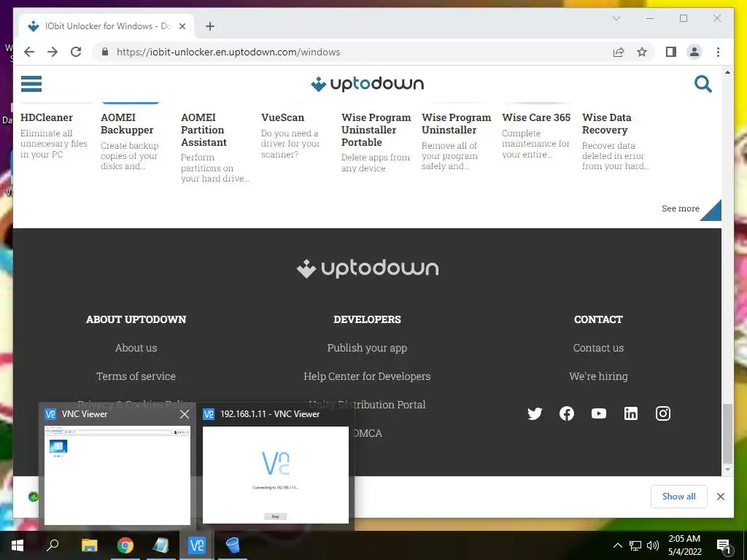747x560 pixels.
Task: Go back in Chrome browser
Action: tap(29, 52)
